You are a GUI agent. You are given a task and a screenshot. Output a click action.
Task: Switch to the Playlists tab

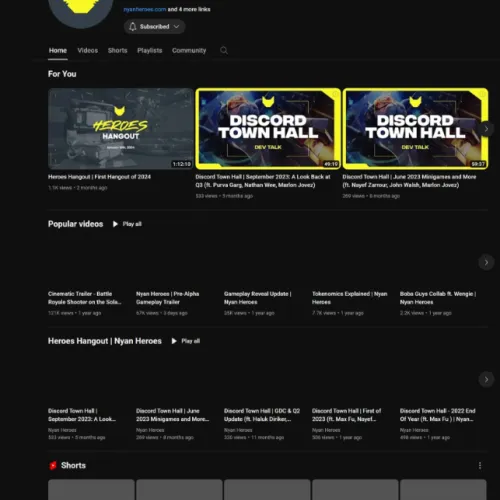[x=150, y=51]
